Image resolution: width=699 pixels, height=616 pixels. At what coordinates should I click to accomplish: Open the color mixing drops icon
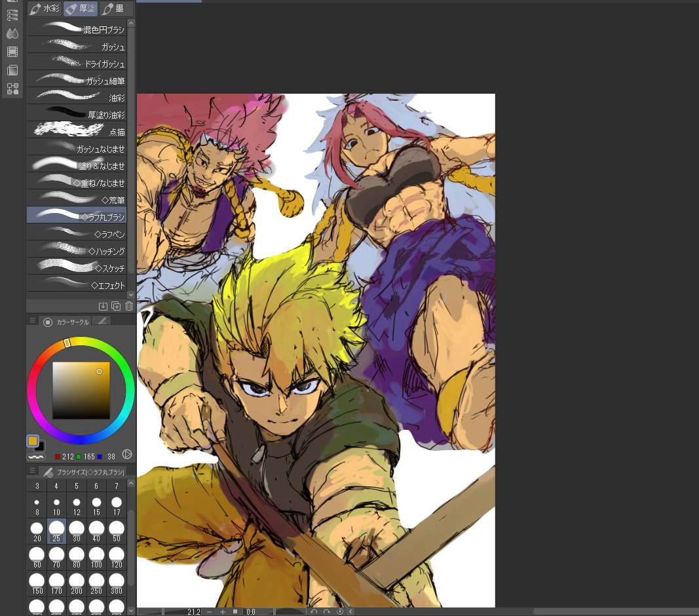coord(12,33)
